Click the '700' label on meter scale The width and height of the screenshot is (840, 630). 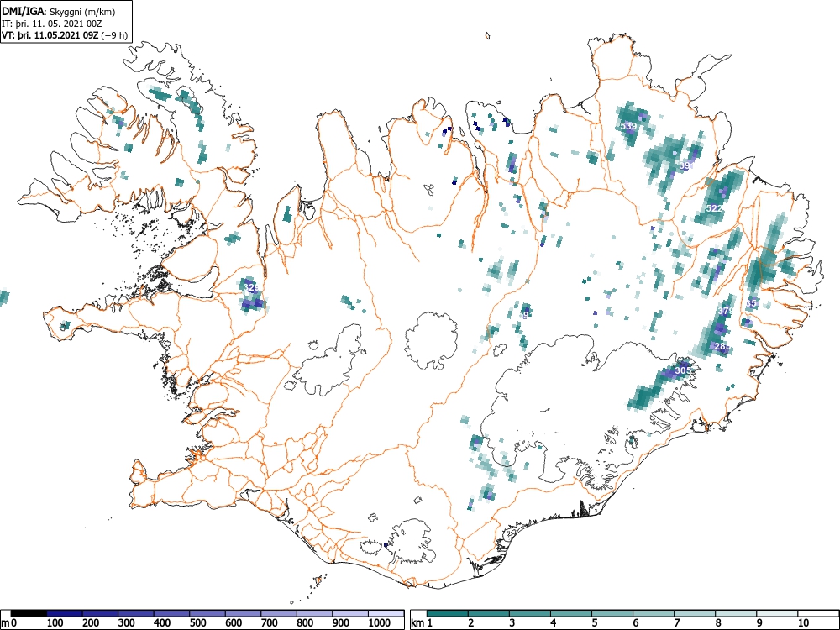269,623
